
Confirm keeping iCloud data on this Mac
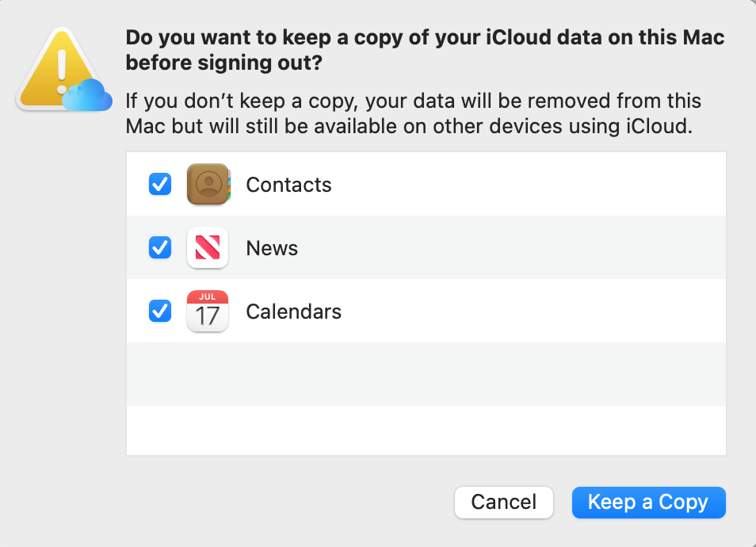pyautogui.click(x=648, y=502)
